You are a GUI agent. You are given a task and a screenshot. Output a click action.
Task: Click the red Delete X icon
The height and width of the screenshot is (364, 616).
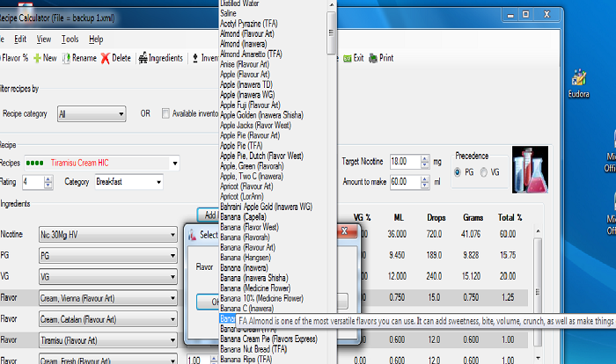tap(105, 59)
